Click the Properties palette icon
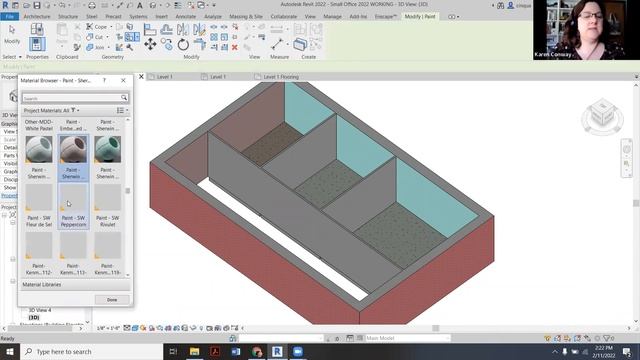This screenshot has height=360, width=640. pyautogui.click(x=37, y=44)
